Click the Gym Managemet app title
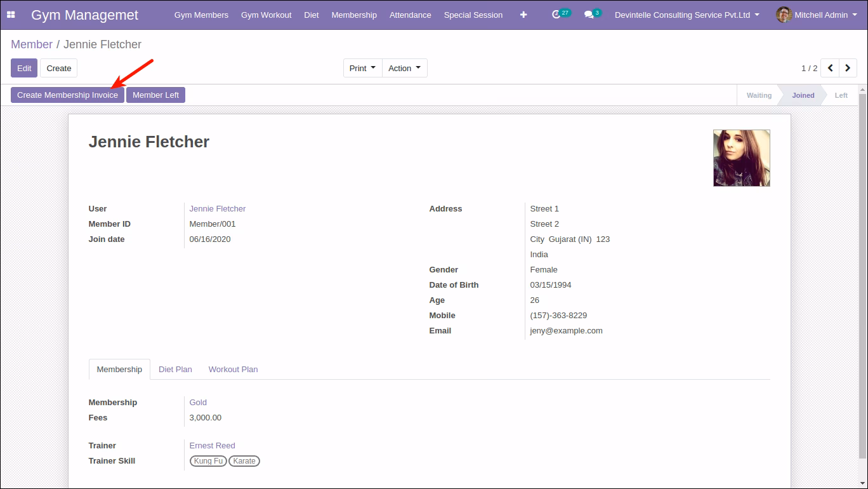The image size is (868, 489). 84,15
